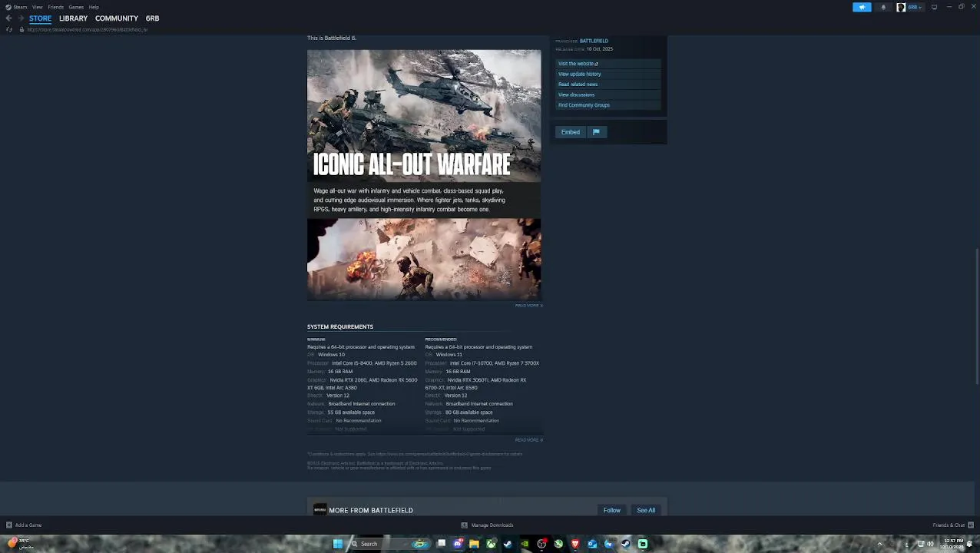Expand system requirements with READ MORE
980x553 pixels.
click(528, 440)
